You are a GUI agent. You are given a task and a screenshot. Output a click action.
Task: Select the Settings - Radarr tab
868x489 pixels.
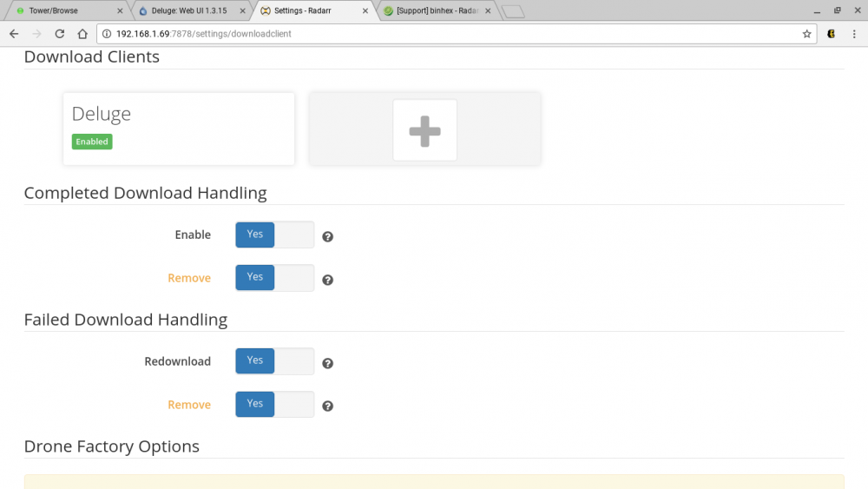click(312, 10)
